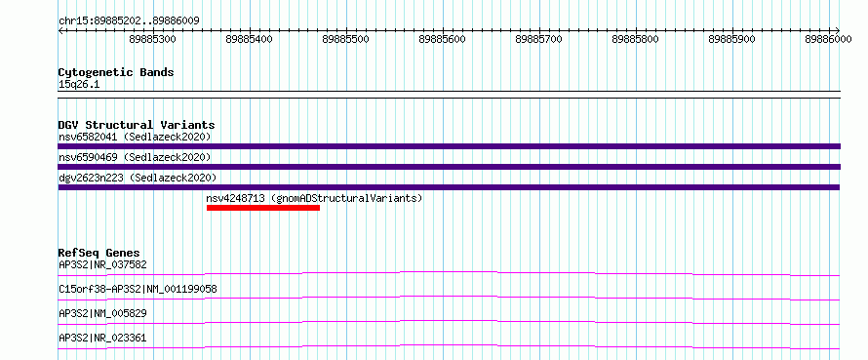Click the right arrowhead of the coordinate ruler
Viewport: 868px width, 360px height.
pos(838,30)
